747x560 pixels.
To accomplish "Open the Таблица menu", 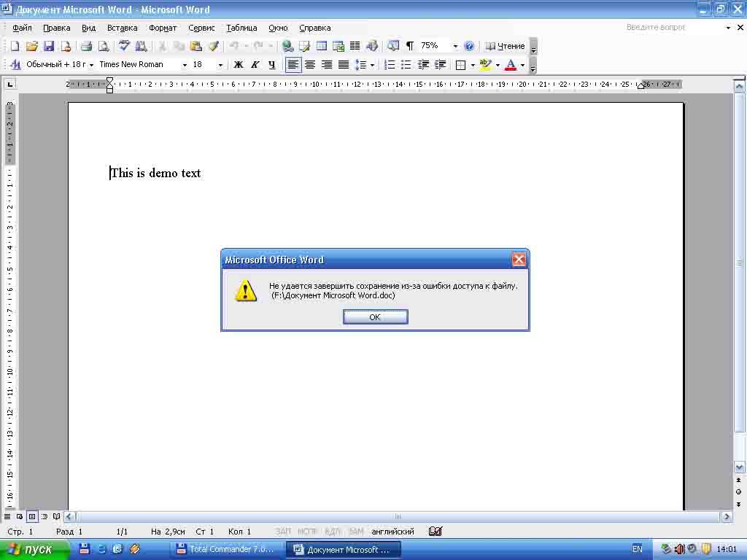I will 241,28.
